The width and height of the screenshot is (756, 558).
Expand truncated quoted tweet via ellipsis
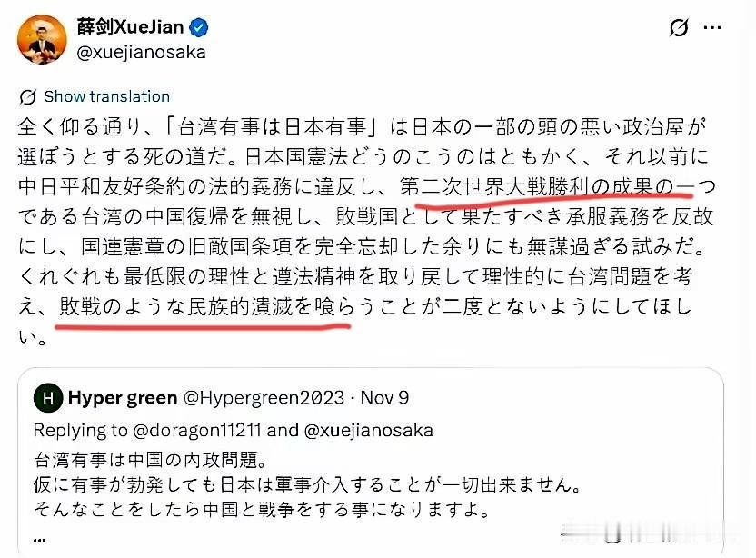tap(40, 539)
